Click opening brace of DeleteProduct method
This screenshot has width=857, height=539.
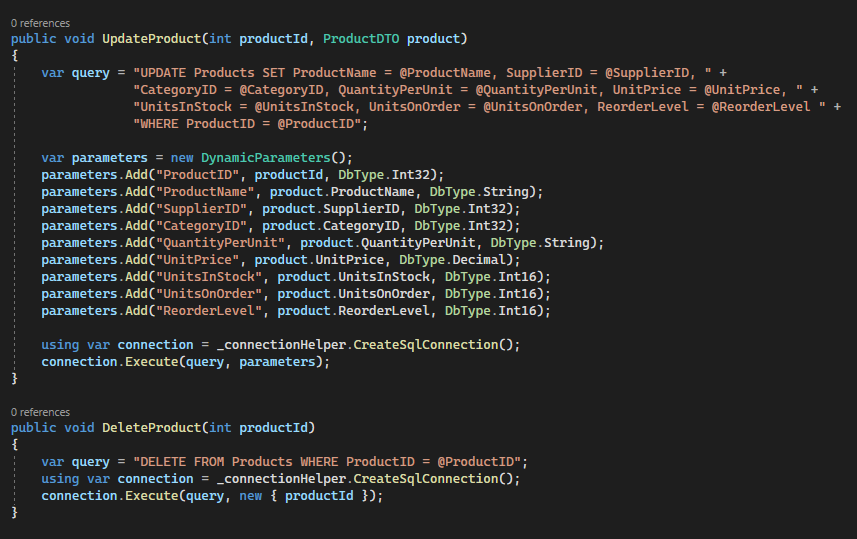pyautogui.click(x=14, y=444)
